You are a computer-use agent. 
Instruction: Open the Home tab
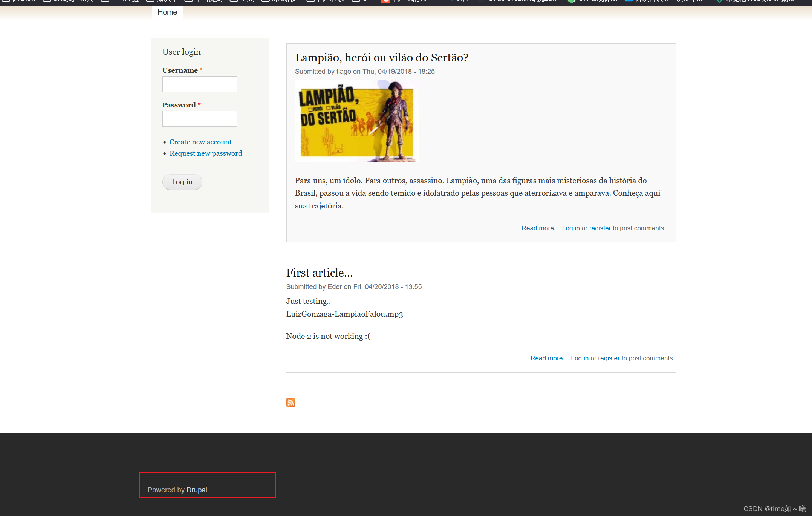coord(167,12)
